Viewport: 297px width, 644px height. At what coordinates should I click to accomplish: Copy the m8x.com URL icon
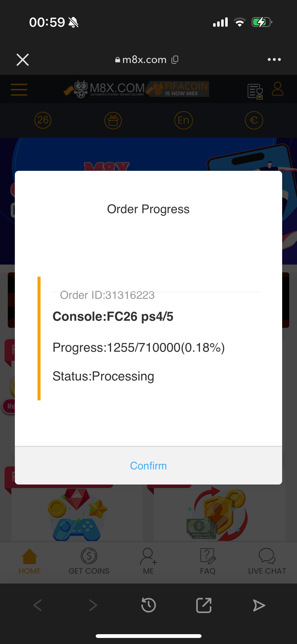coord(175,60)
